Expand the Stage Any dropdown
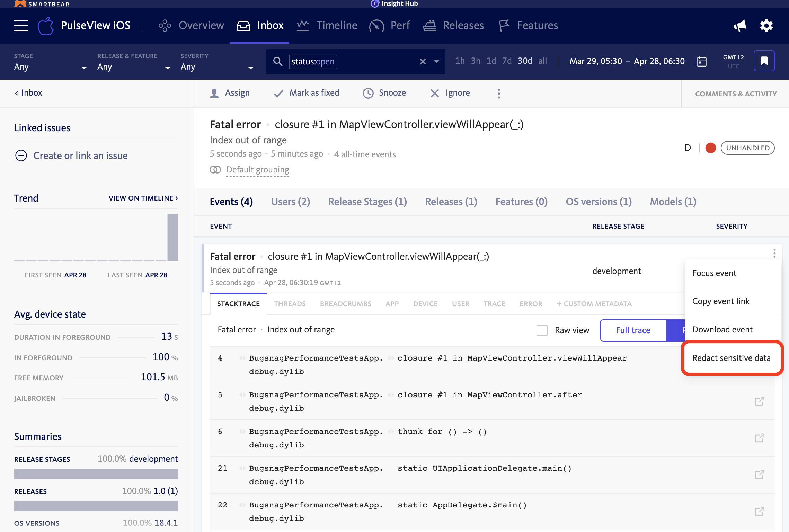The width and height of the screenshot is (789, 532). [x=51, y=62]
